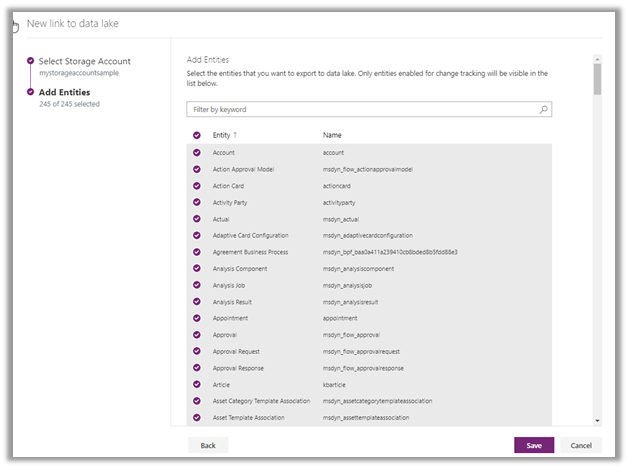Toggle the select-all entities checkbox in header
The width and height of the screenshot is (628, 469).
click(x=197, y=134)
